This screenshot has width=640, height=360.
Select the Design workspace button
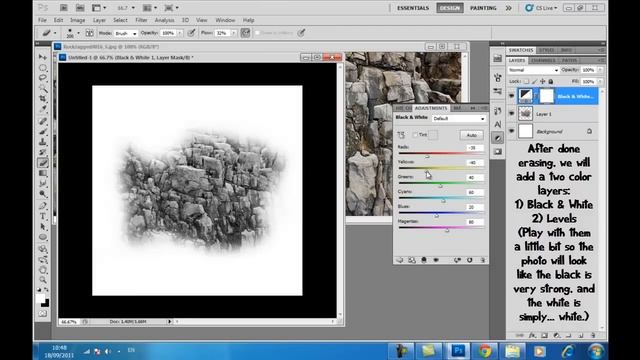(450, 8)
